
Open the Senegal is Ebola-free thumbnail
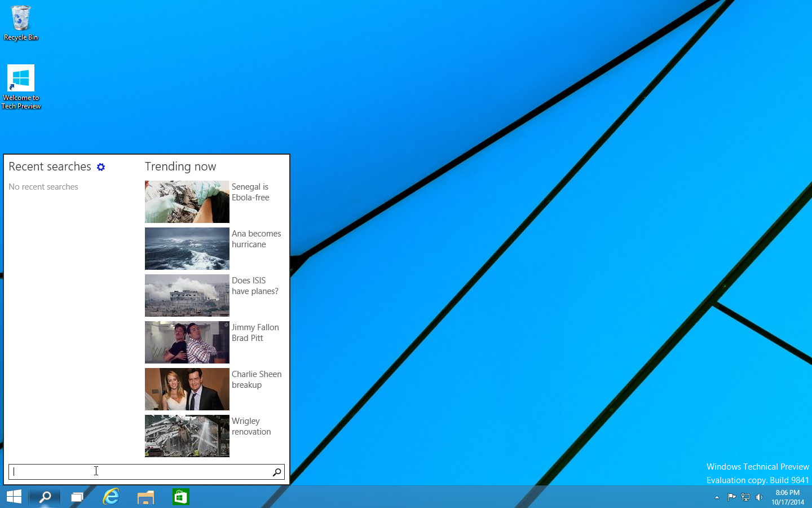point(187,202)
